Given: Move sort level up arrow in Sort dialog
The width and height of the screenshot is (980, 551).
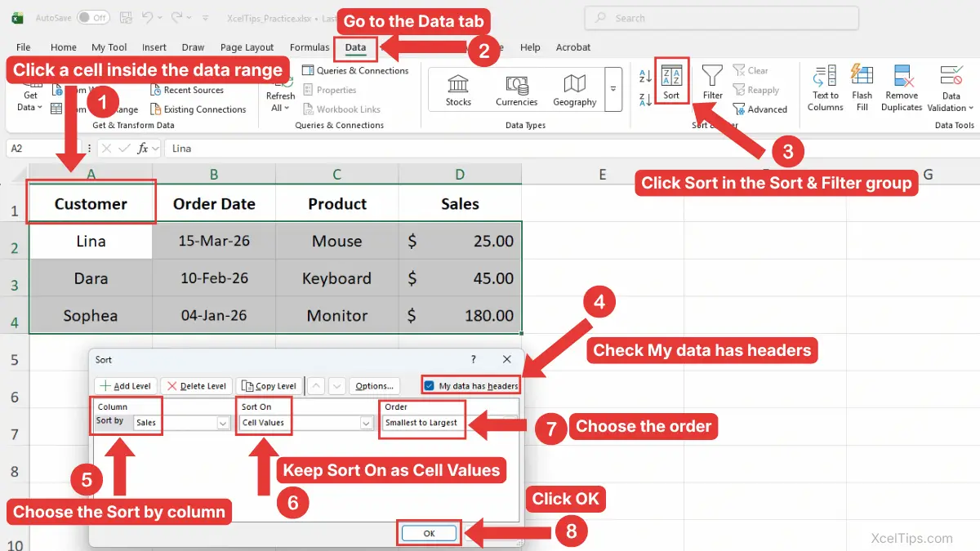Looking at the screenshot, I should click(x=317, y=386).
